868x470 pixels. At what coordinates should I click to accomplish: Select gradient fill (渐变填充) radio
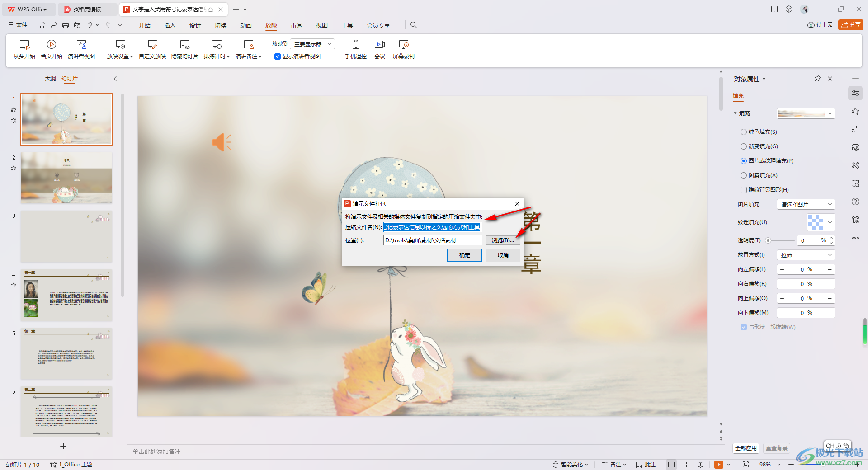coord(744,146)
